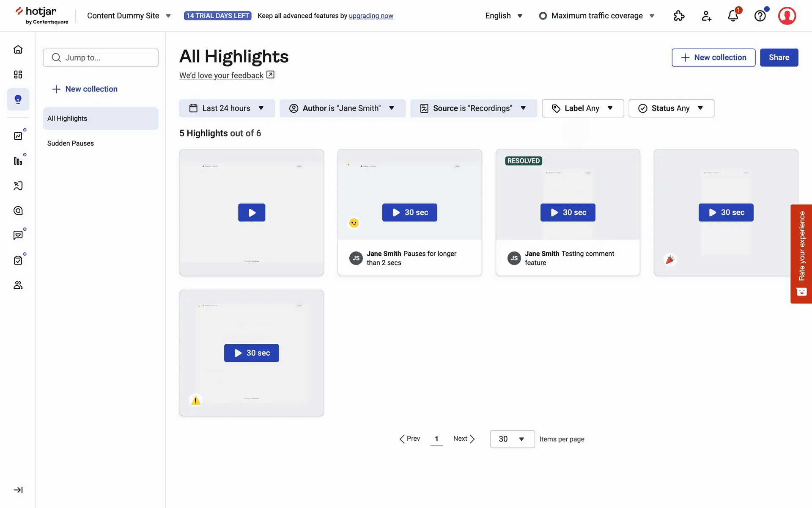Expand the Status Any dropdown
The image size is (812, 508).
click(671, 108)
